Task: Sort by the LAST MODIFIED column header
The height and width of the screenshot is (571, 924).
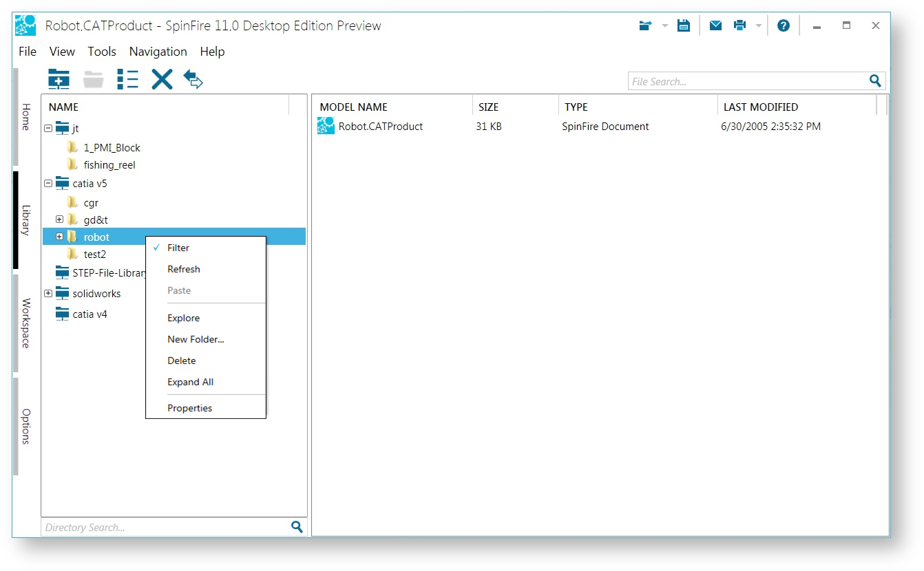Action: tap(797, 107)
